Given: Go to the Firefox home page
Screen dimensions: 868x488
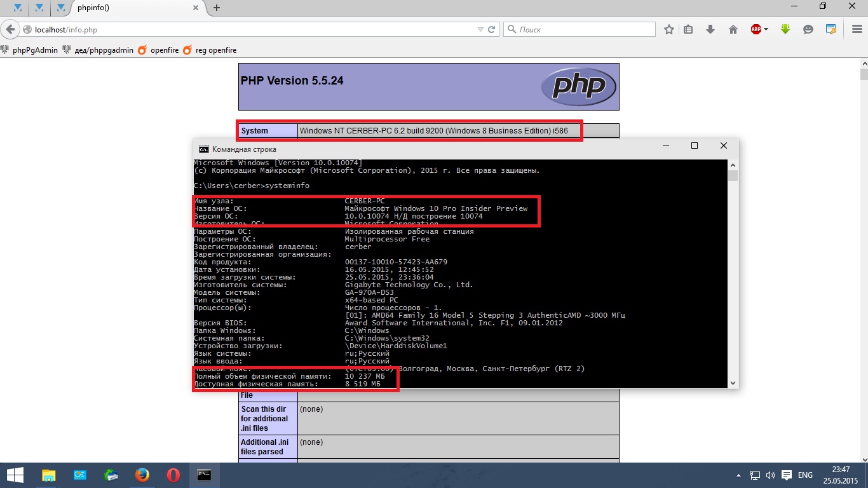Looking at the screenshot, I should coord(733,29).
